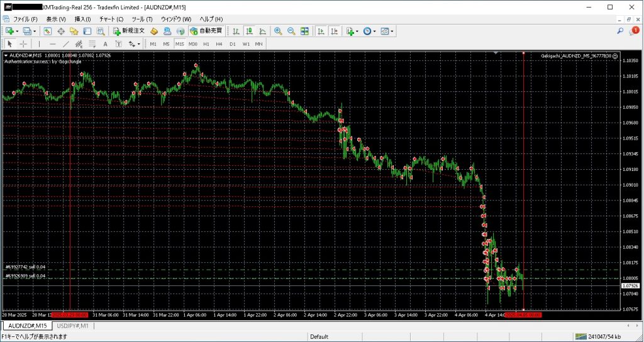
Task: Pick the horizontal line drawing tool
Action: (52, 44)
